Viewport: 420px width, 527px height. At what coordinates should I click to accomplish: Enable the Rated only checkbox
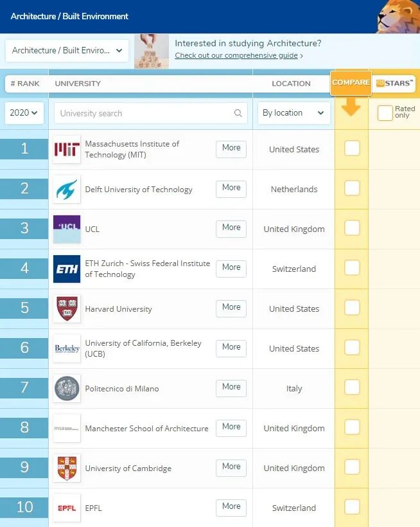(385, 112)
